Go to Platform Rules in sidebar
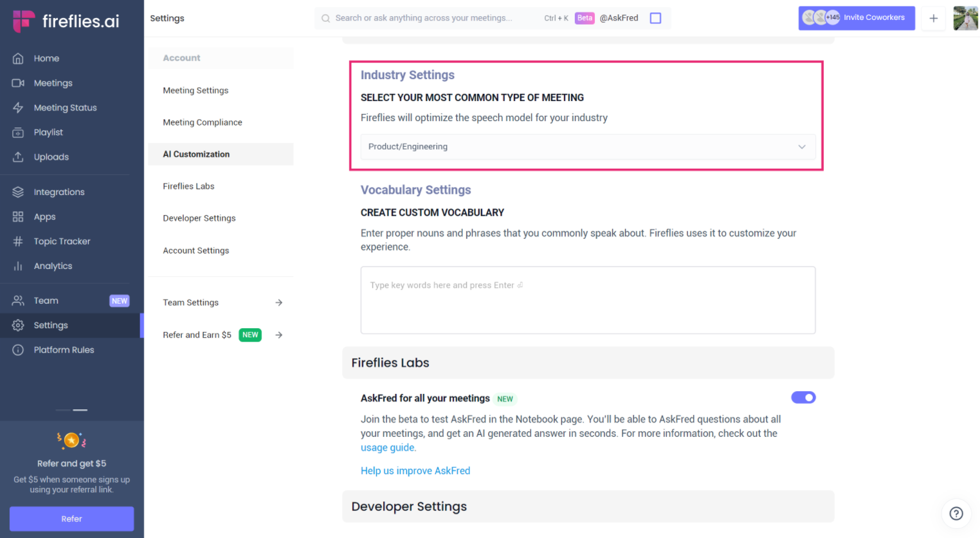980x538 pixels. click(x=64, y=350)
